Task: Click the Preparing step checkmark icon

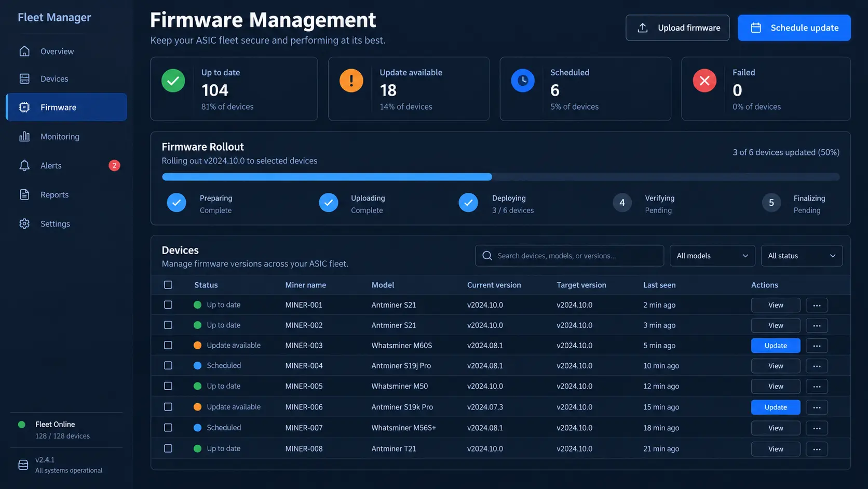Action: tap(177, 203)
